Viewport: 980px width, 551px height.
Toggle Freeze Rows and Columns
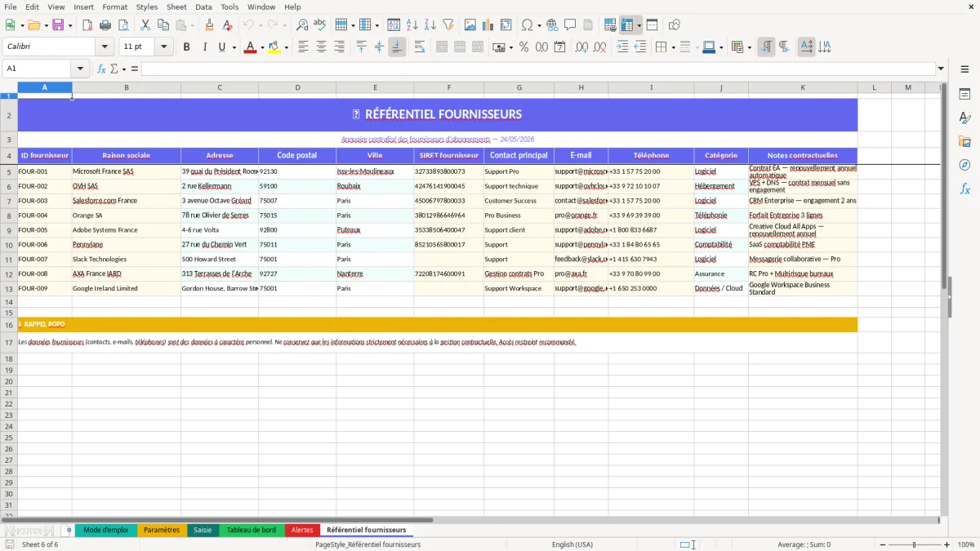point(628,25)
